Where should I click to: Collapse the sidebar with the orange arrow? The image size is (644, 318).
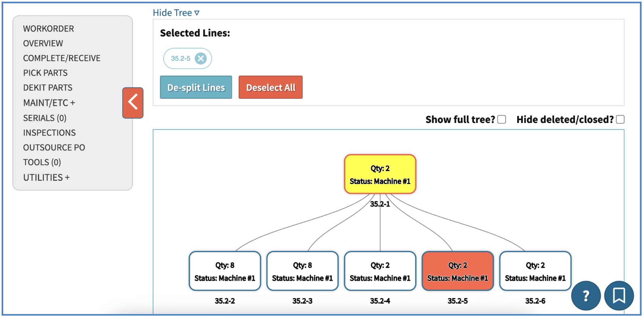[133, 103]
